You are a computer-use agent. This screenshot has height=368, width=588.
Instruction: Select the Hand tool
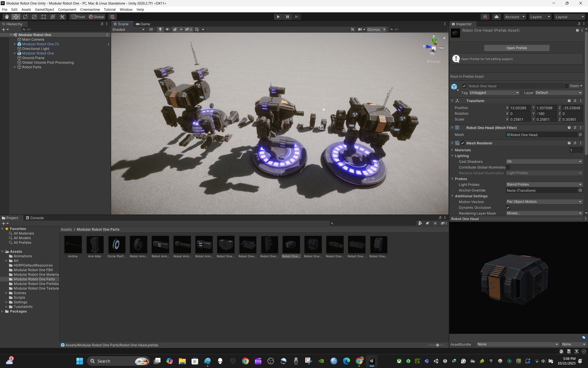pos(7,17)
